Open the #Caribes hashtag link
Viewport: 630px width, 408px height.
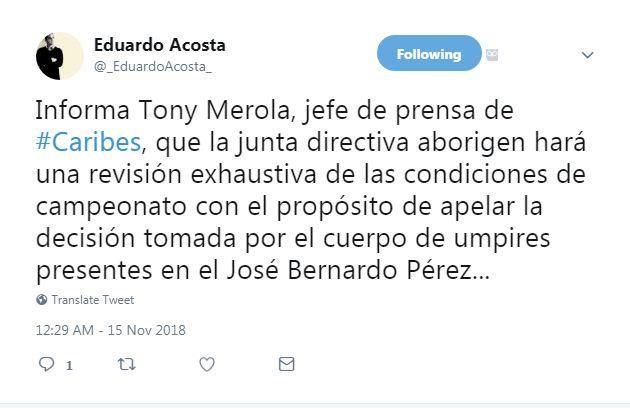tap(88, 142)
